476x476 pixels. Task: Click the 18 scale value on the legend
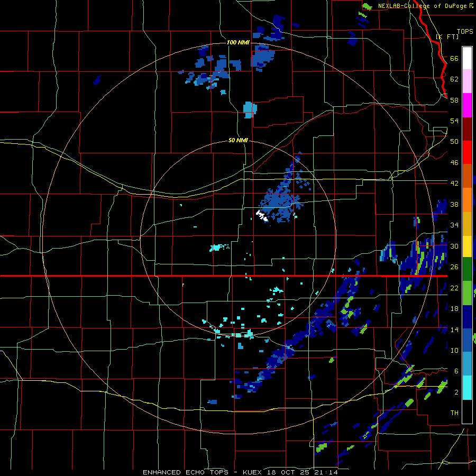(x=454, y=309)
